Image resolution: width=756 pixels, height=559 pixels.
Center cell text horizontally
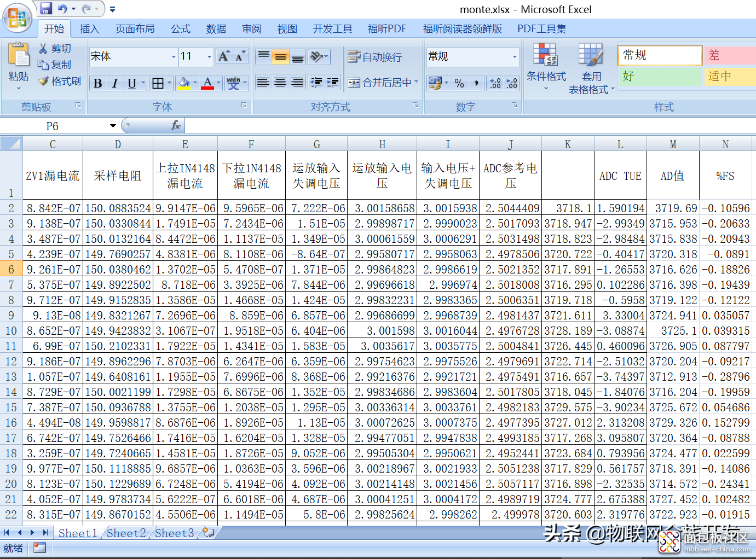point(280,82)
